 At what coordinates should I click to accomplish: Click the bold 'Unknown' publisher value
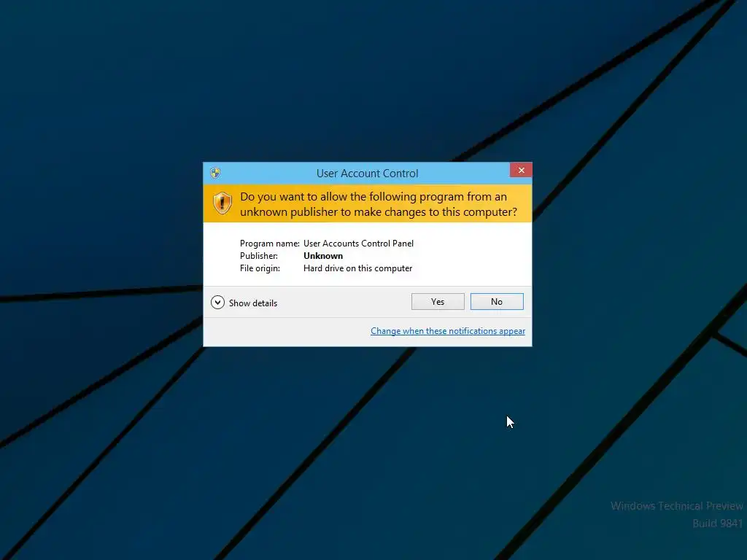point(323,256)
